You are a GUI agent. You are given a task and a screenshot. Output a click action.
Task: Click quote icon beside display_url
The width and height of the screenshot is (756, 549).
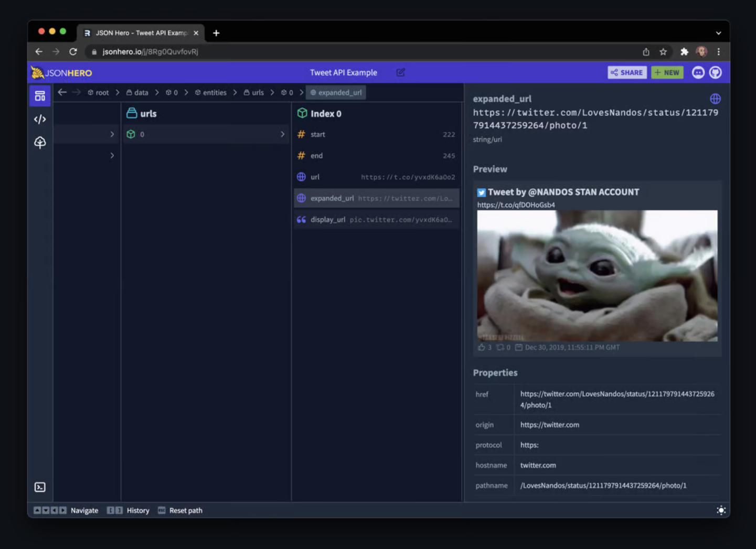coord(301,219)
